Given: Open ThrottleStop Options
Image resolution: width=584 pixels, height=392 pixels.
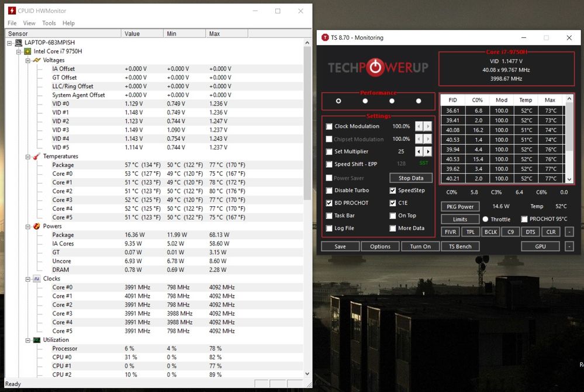Looking at the screenshot, I should (380, 247).
